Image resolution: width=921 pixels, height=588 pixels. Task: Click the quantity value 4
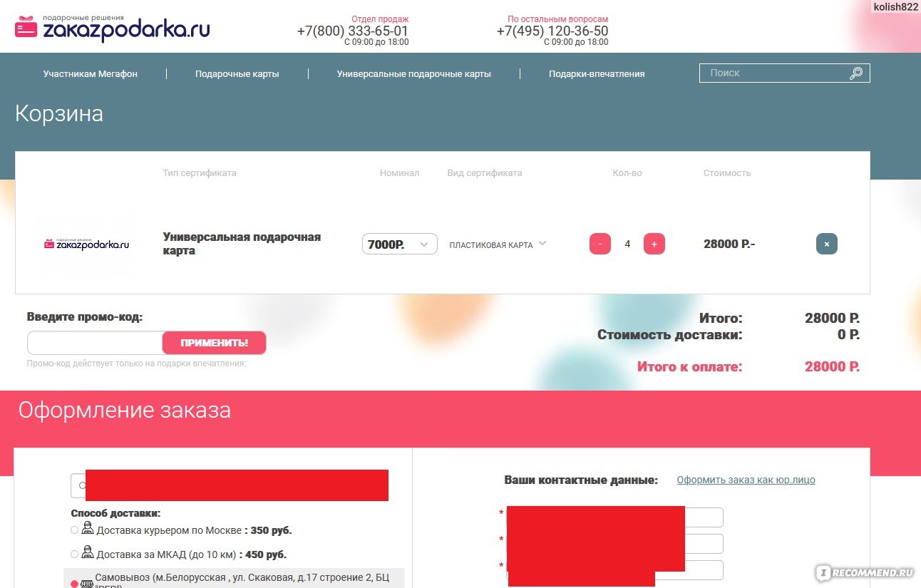(627, 244)
